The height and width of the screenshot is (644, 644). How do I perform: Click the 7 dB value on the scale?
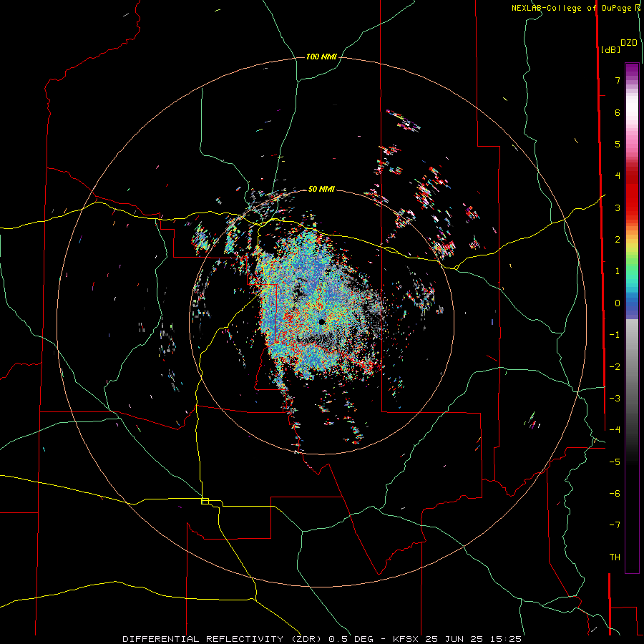618,80
